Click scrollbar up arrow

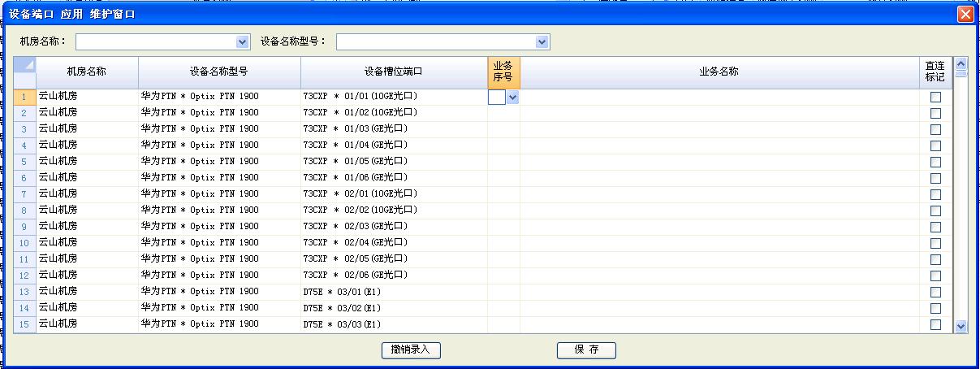pos(961,63)
